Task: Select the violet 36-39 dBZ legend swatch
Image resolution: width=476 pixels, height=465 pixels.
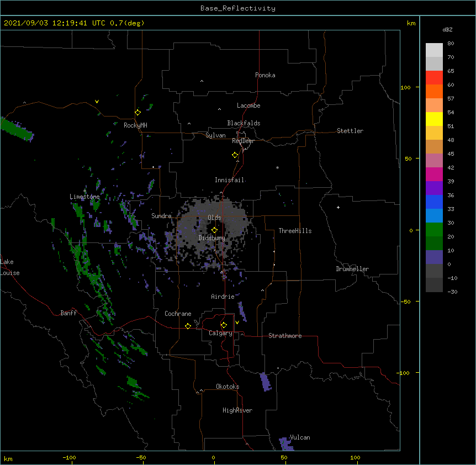Action: click(434, 188)
